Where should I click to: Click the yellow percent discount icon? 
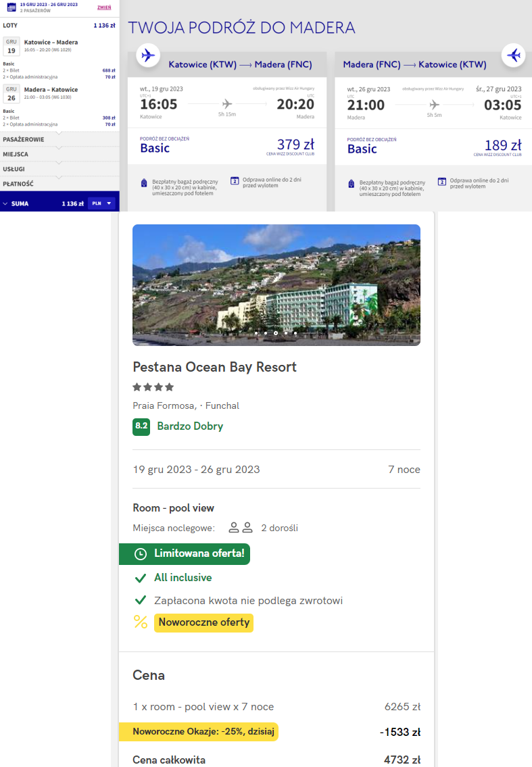coord(141,622)
